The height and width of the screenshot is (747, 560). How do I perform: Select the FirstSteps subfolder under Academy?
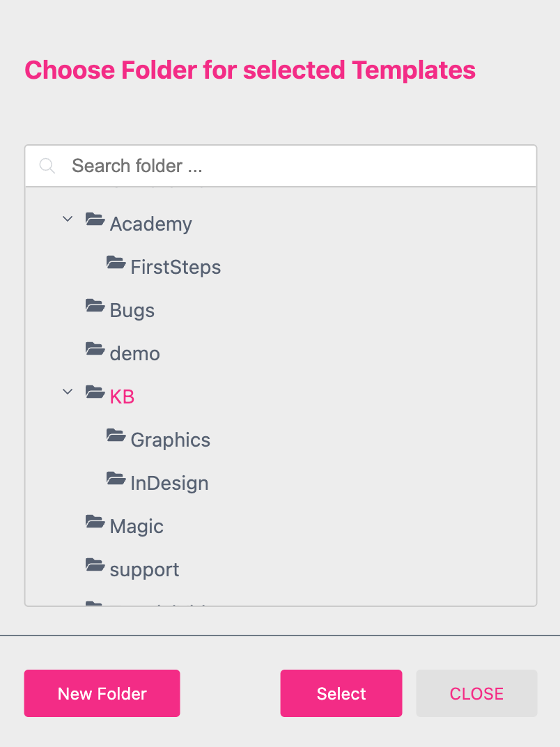point(175,266)
